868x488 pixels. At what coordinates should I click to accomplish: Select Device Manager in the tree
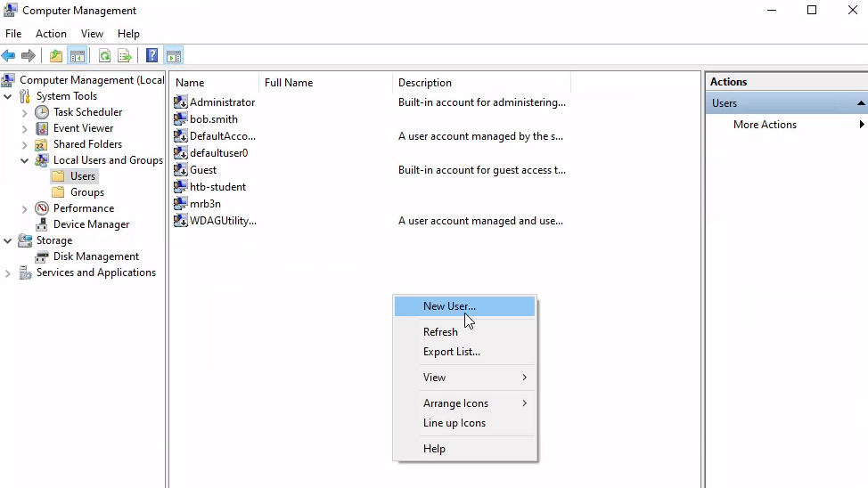tap(91, 224)
